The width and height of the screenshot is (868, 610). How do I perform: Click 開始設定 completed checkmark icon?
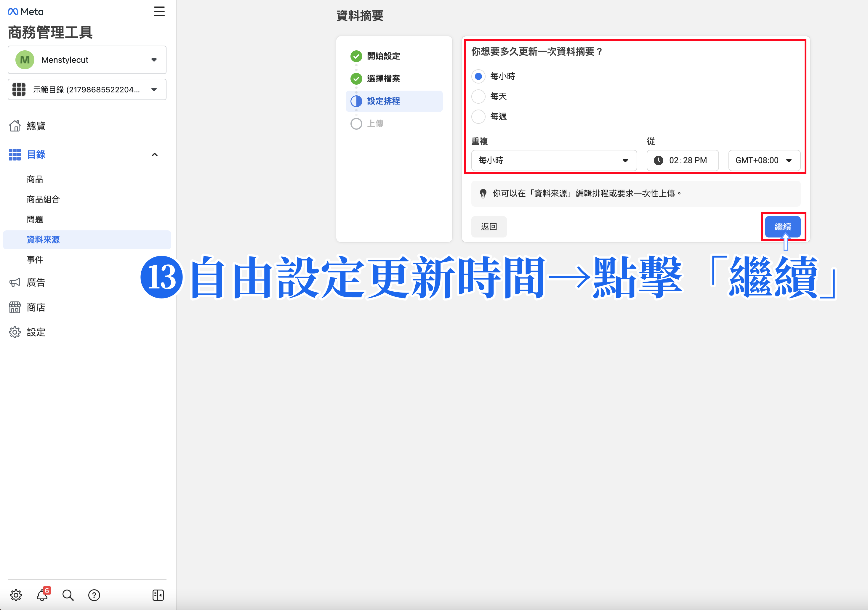click(x=356, y=56)
